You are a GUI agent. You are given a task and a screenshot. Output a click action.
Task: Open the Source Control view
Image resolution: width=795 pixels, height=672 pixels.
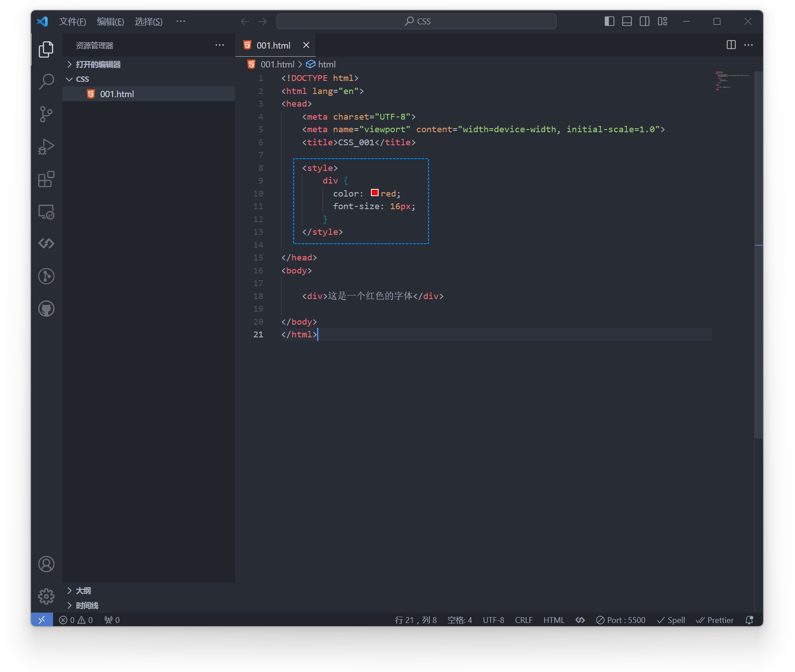coord(46,114)
